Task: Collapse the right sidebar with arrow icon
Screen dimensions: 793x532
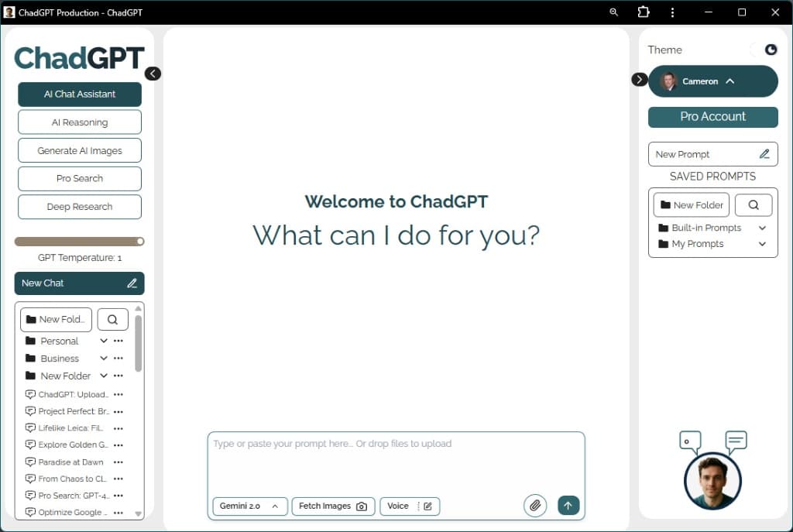Action: coord(639,80)
